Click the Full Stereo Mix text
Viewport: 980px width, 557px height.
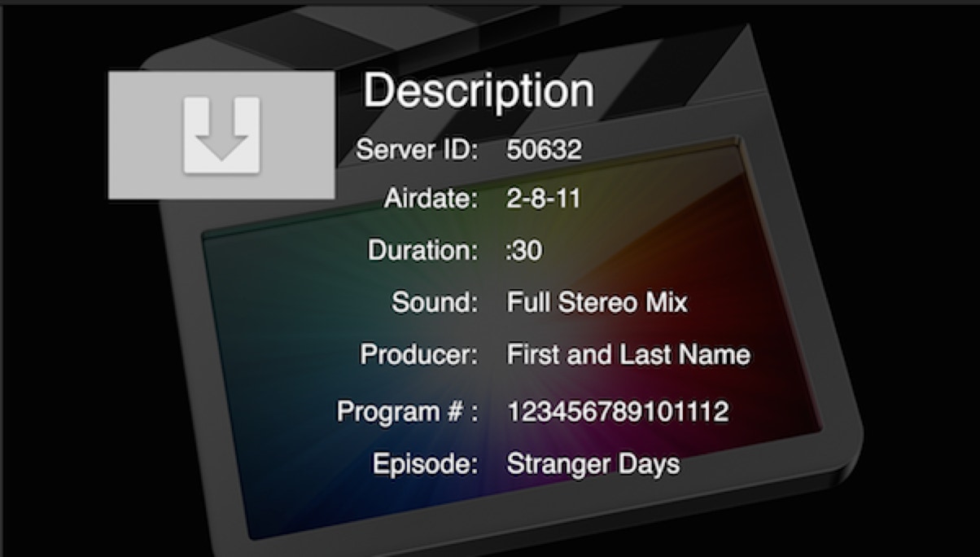(597, 303)
